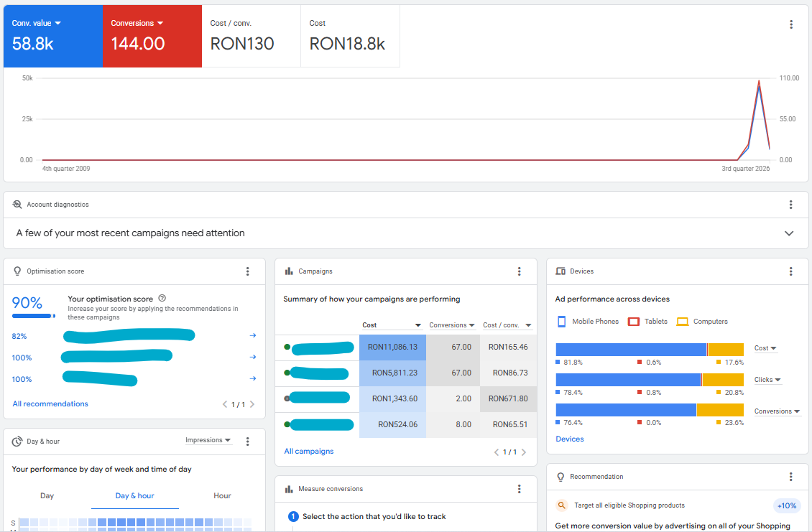Viewport: 812px width, 532px height.
Task: Go to previous campaigns page arrow
Action: 496,452
